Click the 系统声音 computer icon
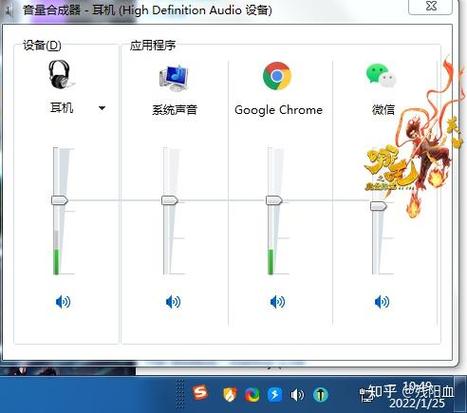Screen dimensions: 467x413 (x=174, y=78)
